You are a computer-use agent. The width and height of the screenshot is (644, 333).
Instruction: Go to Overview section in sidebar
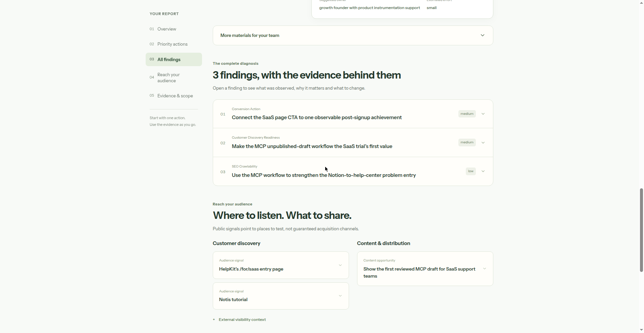pyautogui.click(x=167, y=29)
